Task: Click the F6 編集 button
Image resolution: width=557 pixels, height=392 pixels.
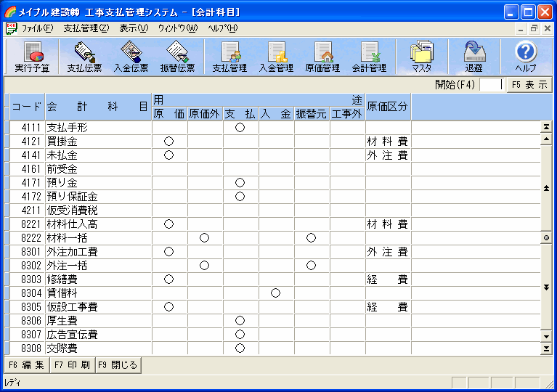Action: [25, 364]
